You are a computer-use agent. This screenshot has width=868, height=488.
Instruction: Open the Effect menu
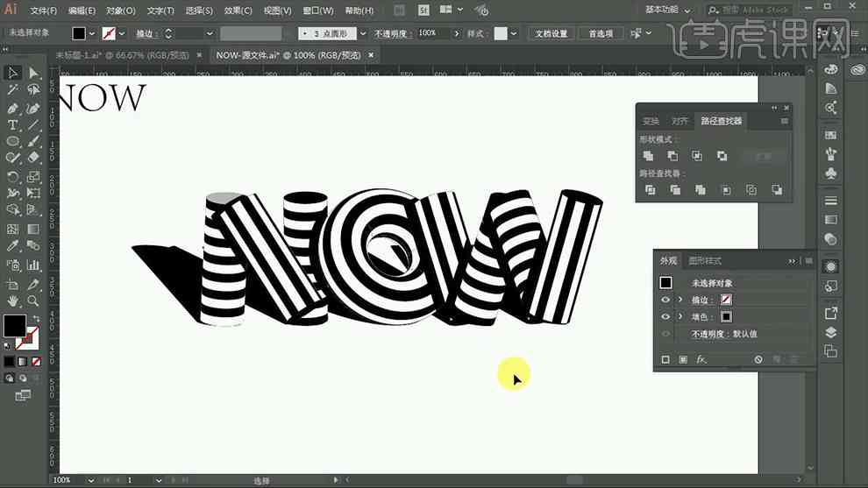[x=238, y=11]
